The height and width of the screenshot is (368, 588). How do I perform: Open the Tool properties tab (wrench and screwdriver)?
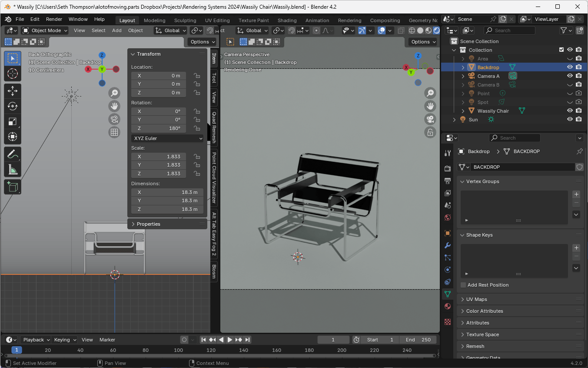click(448, 153)
